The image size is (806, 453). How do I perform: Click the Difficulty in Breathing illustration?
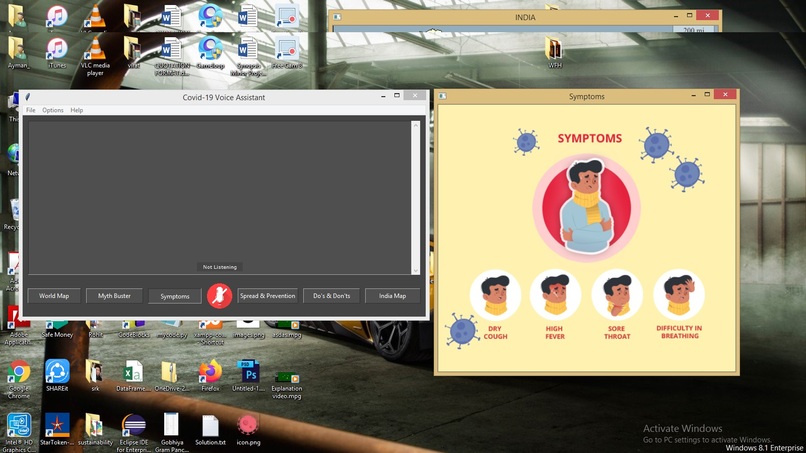[679, 295]
